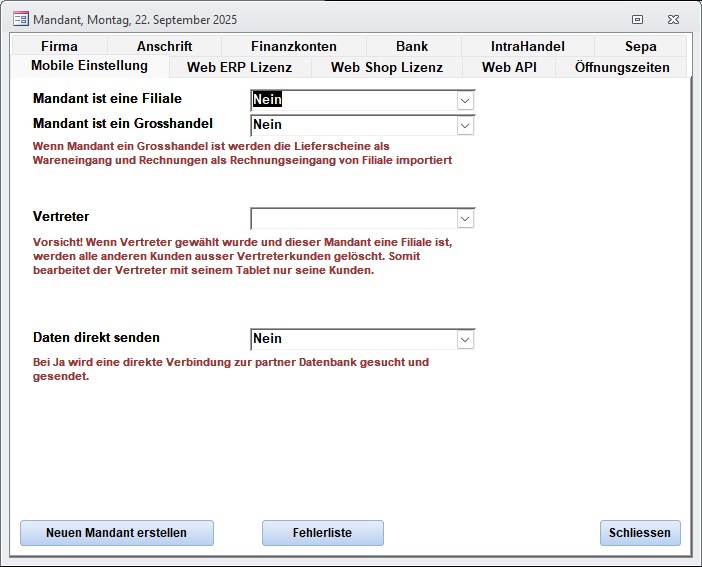Click 'Neuen Mandant erstellen' button

click(116, 533)
